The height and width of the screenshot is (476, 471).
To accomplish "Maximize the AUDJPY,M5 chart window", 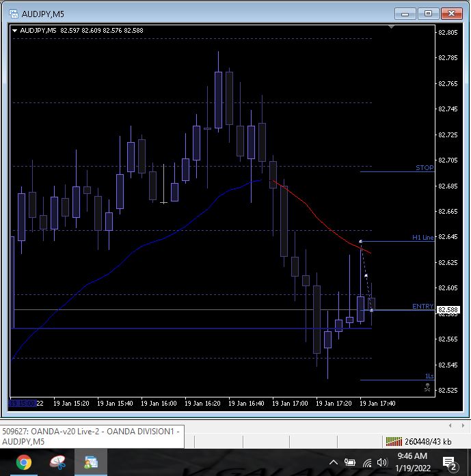I will (428, 14).
